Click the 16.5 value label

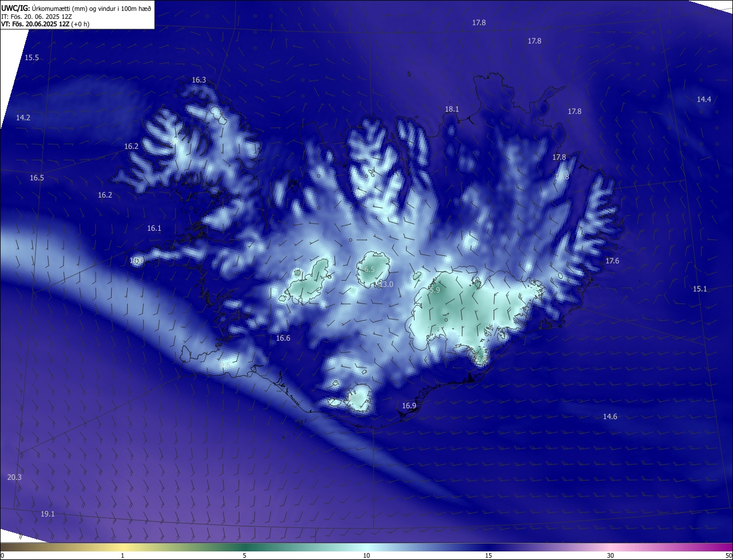37,178
